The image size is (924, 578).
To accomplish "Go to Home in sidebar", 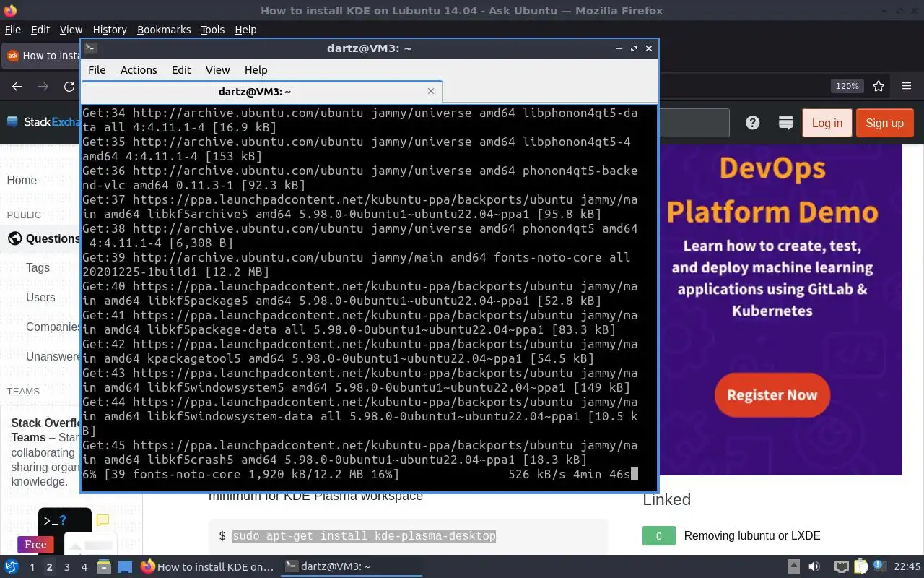I will [22, 180].
